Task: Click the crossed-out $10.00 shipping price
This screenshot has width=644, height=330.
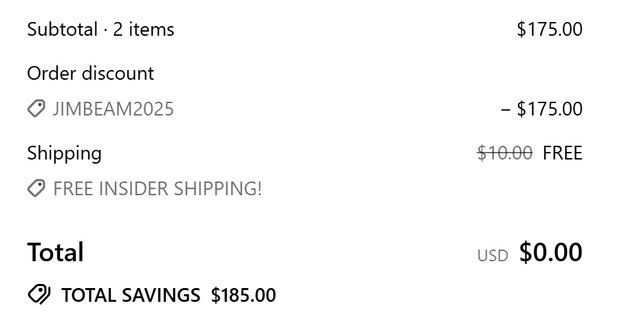Action: tap(505, 153)
